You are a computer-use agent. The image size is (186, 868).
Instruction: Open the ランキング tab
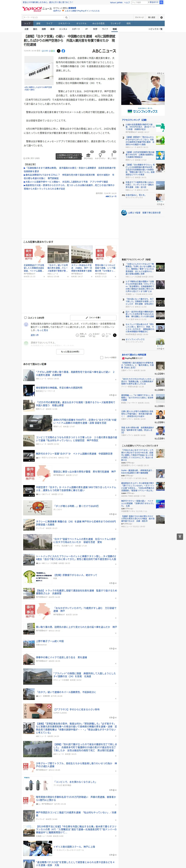115,24
